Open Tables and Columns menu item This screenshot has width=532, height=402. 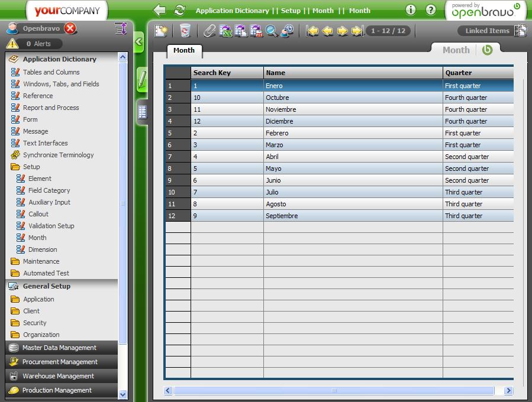coord(51,72)
